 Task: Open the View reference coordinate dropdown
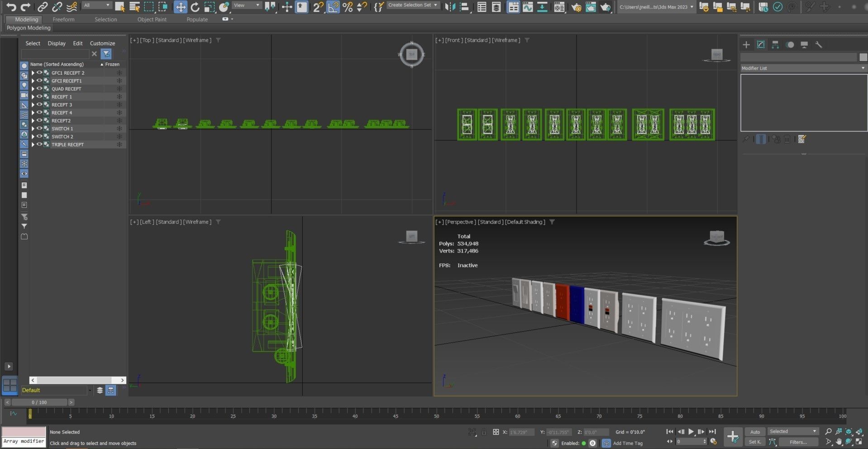247,5
